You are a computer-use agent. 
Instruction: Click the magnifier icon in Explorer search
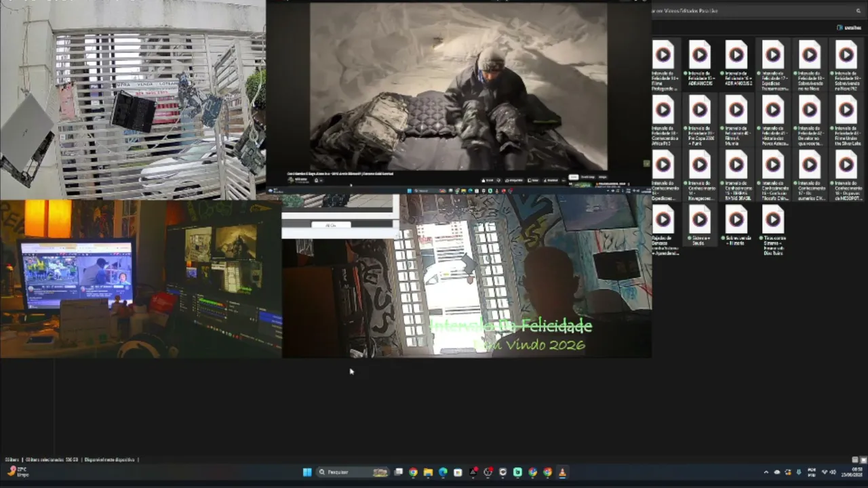click(859, 11)
